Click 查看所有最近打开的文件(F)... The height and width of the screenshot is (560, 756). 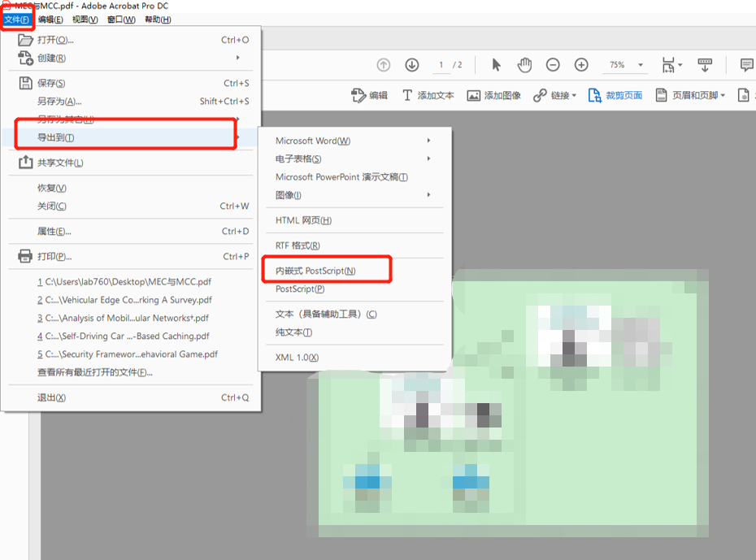131,372
